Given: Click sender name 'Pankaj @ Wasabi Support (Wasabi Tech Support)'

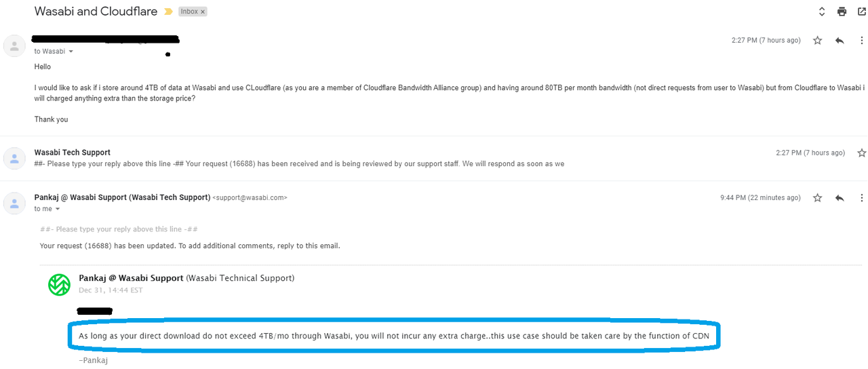Looking at the screenshot, I should click(x=122, y=197).
